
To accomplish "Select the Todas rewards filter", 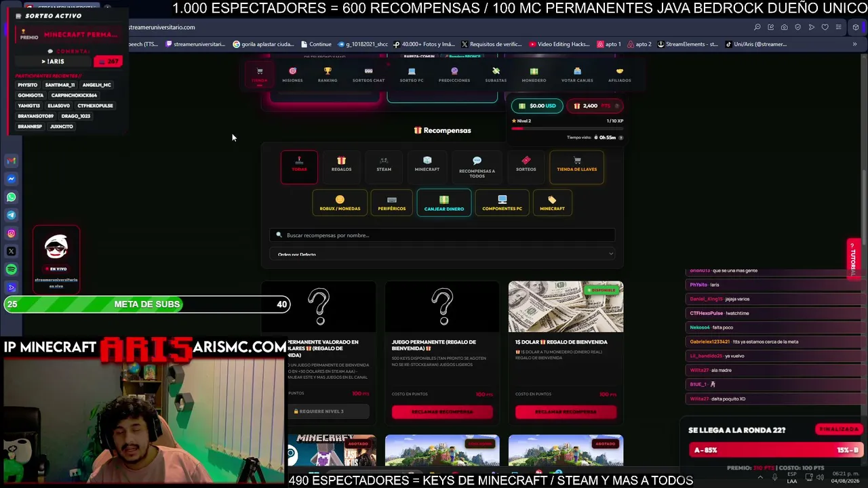I will click(x=299, y=167).
